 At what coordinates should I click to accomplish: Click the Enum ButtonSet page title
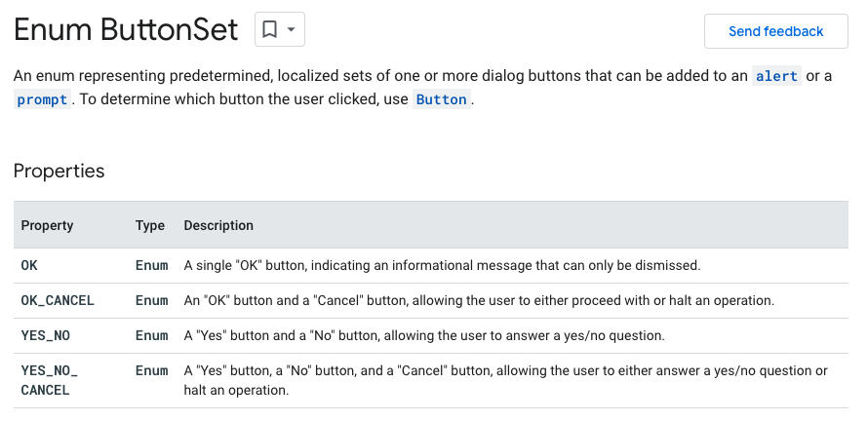126,30
